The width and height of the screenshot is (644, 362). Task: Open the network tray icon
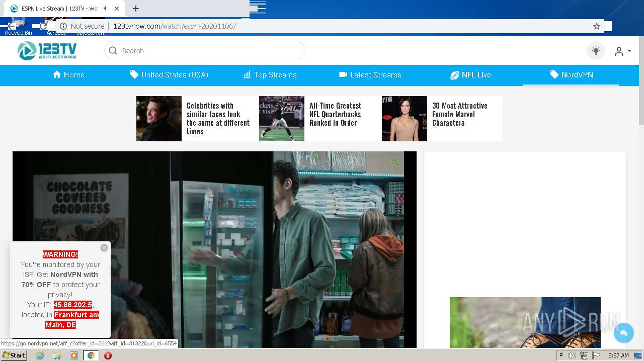(584, 355)
